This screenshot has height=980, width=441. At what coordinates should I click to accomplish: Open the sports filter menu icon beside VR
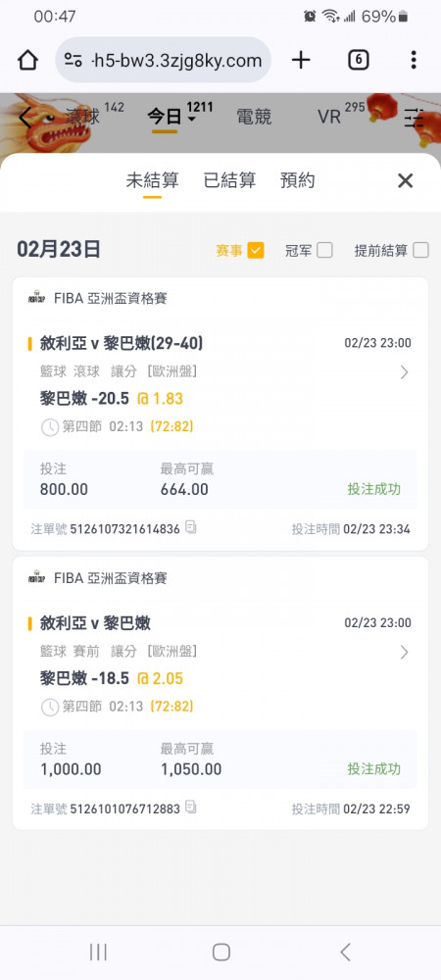414,118
